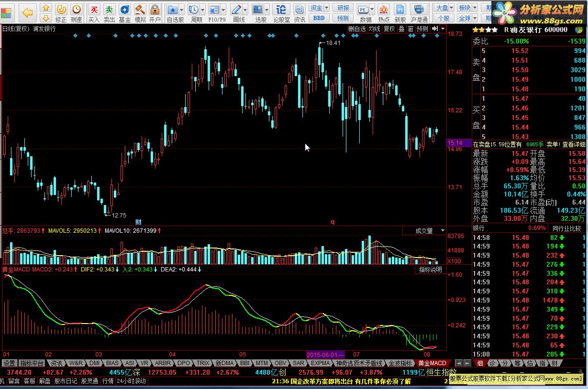Viewport: 588px width, 389px height.
Task: Open the 自选股 watchlist folder icon
Action: point(173,10)
